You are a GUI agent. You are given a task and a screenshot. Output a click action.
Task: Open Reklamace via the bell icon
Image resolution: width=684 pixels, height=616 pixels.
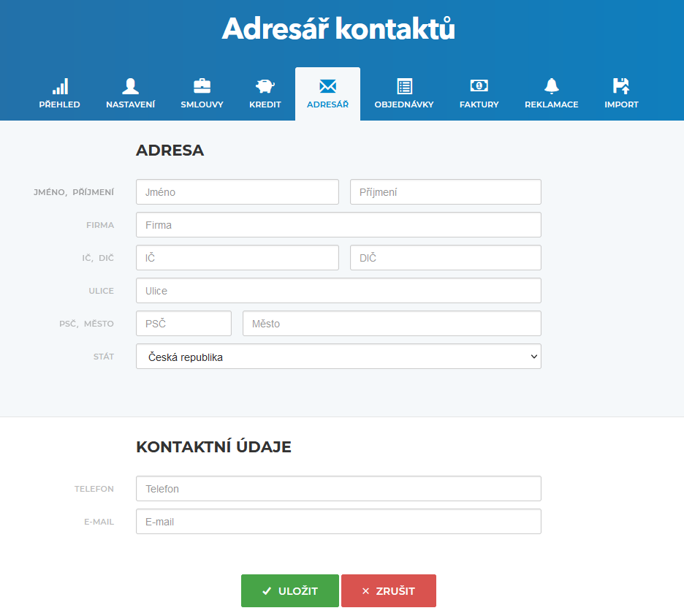[x=552, y=86]
